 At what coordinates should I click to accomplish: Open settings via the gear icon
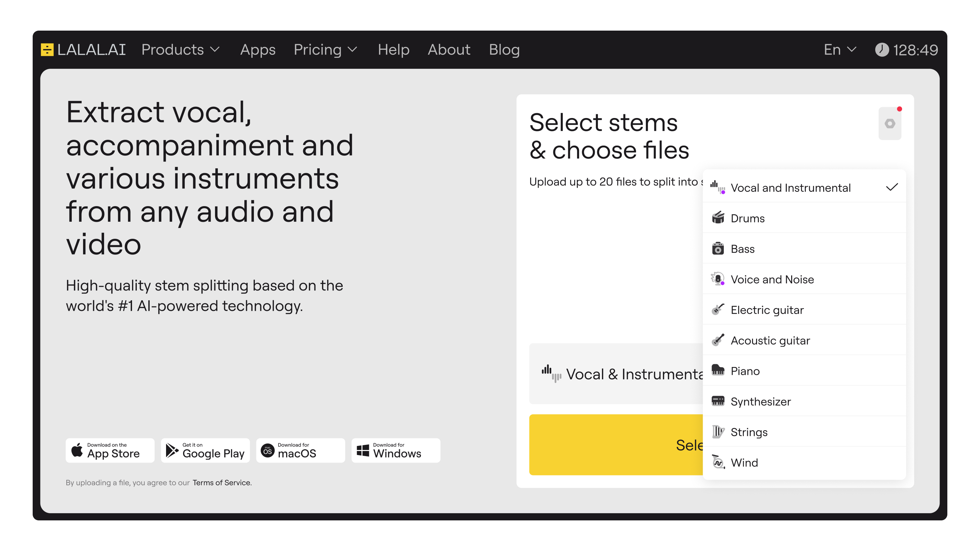[890, 123]
